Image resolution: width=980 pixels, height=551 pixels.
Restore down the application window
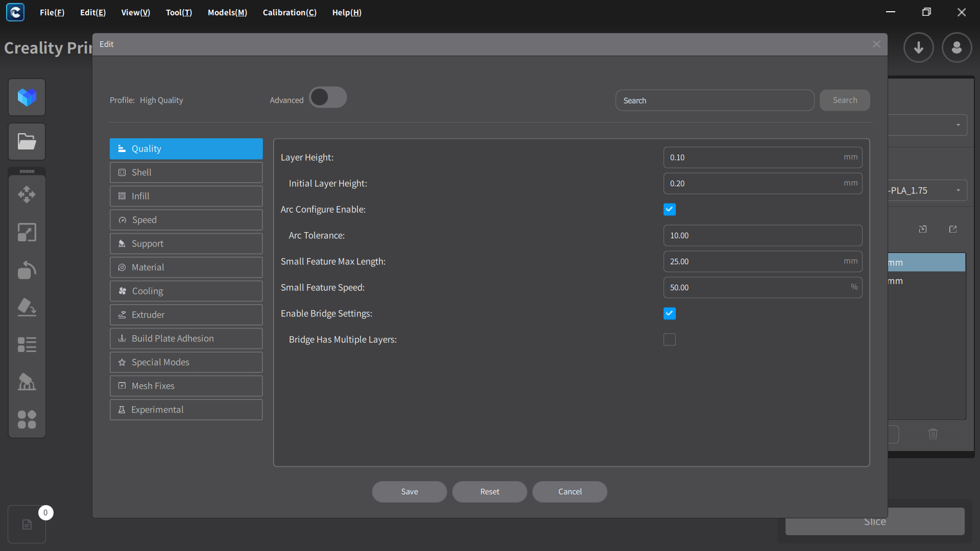(x=926, y=12)
